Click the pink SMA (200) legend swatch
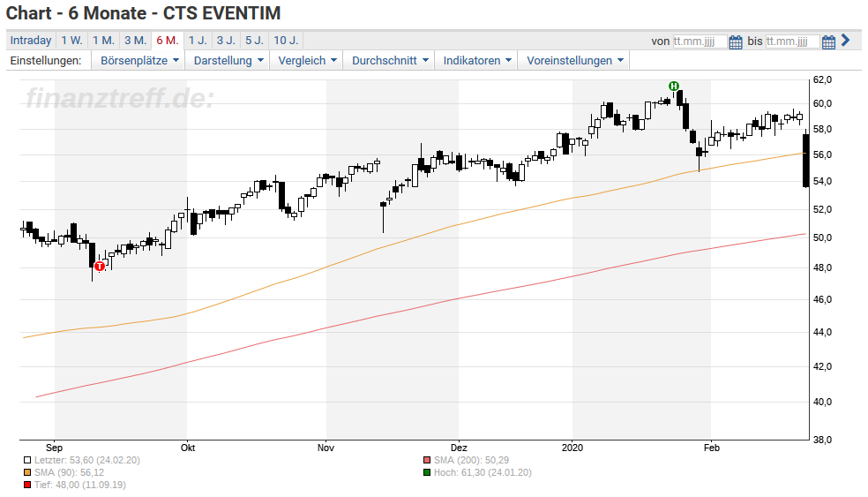 coord(427,460)
